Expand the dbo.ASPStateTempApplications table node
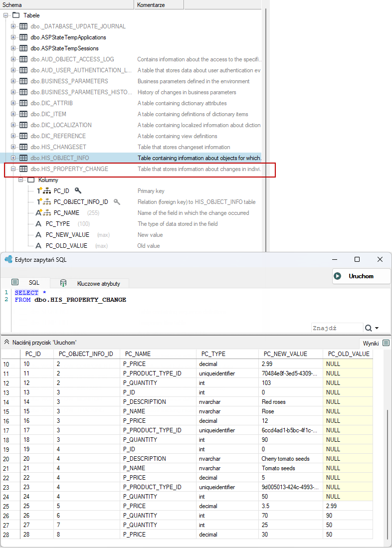The image size is (392, 552). click(13, 37)
